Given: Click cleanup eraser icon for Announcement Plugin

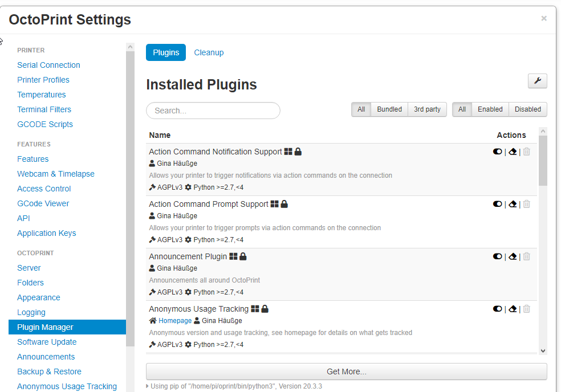Looking at the screenshot, I should tap(513, 256).
